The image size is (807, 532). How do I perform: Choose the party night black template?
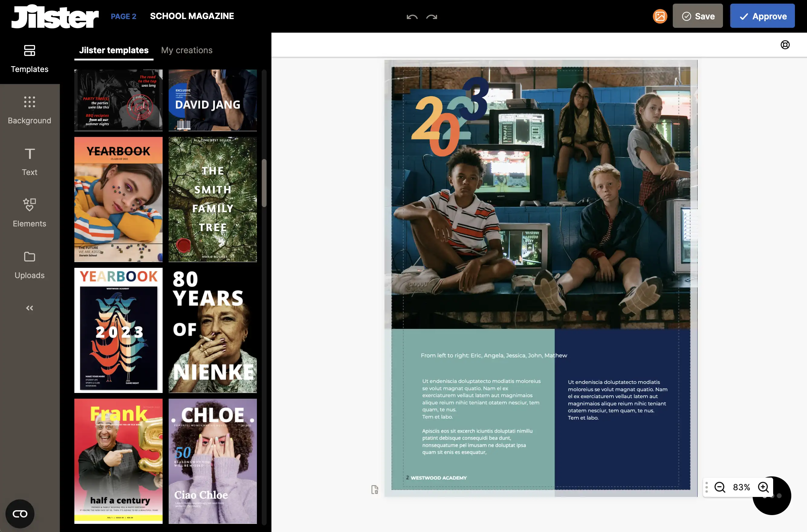point(118,100)
